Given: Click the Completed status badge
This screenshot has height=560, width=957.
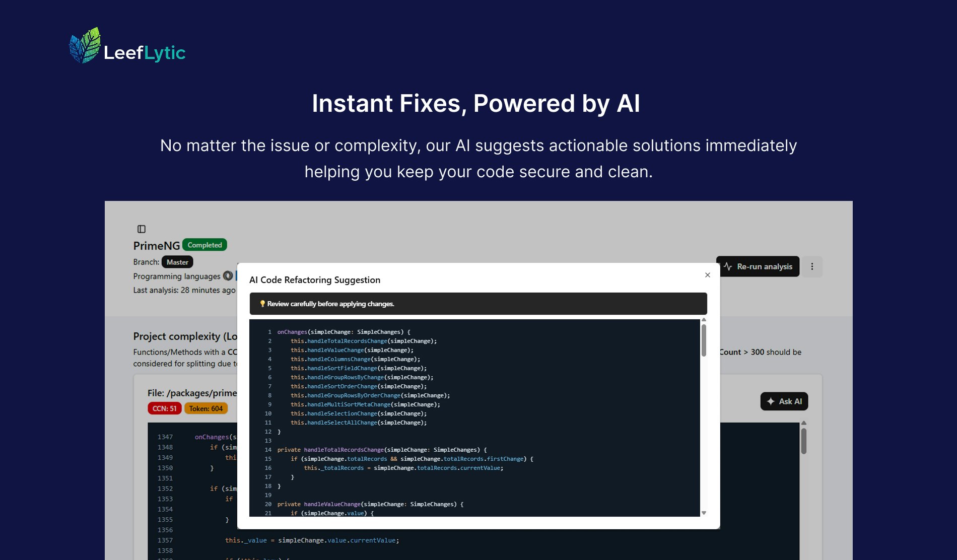Looking at the screenshot, I should [204, 245].
